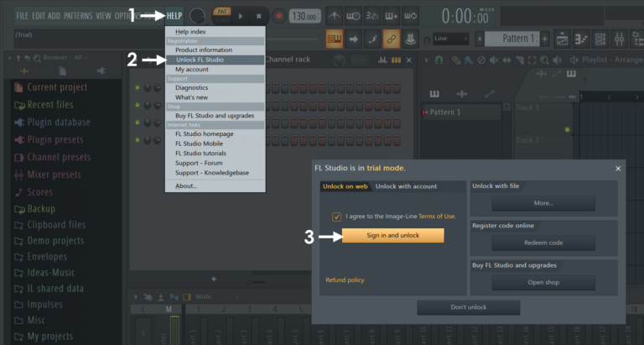Screen dimensions: 644x345
Task: Click the Open shop button
Action: (x=543, y=283)
